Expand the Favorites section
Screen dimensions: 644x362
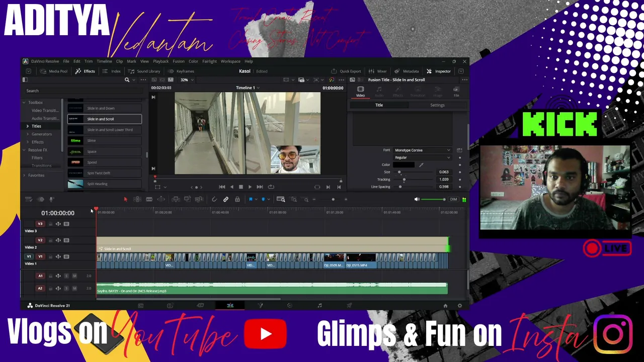[x=24, y=175]
